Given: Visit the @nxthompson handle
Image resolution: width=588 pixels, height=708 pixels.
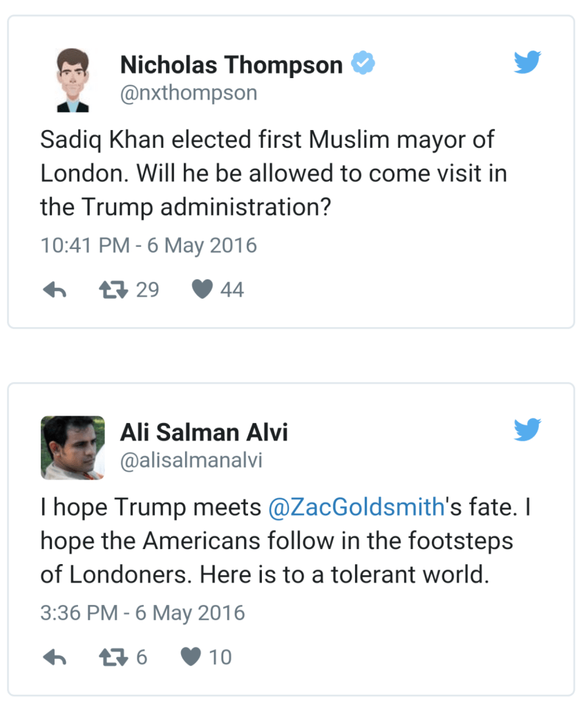Looking at the screenshot, I should [188, 93].
